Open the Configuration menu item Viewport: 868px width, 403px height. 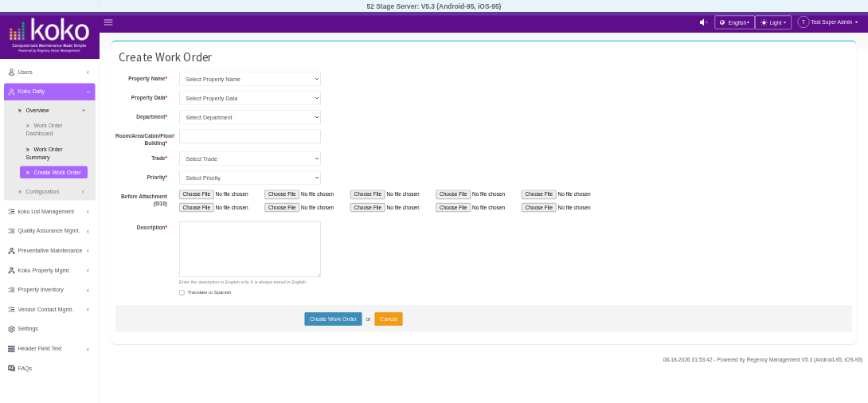tap(42, 191)
